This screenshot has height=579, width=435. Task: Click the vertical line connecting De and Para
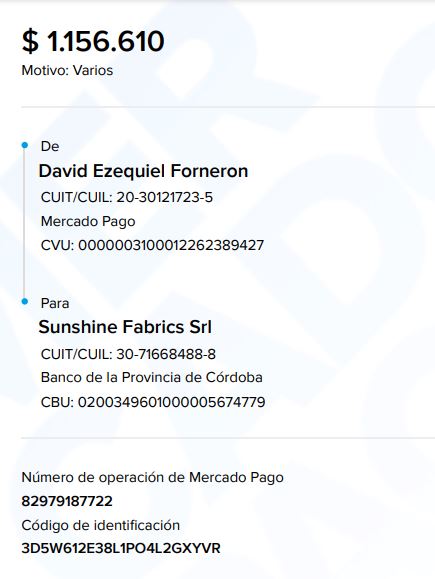25,223
